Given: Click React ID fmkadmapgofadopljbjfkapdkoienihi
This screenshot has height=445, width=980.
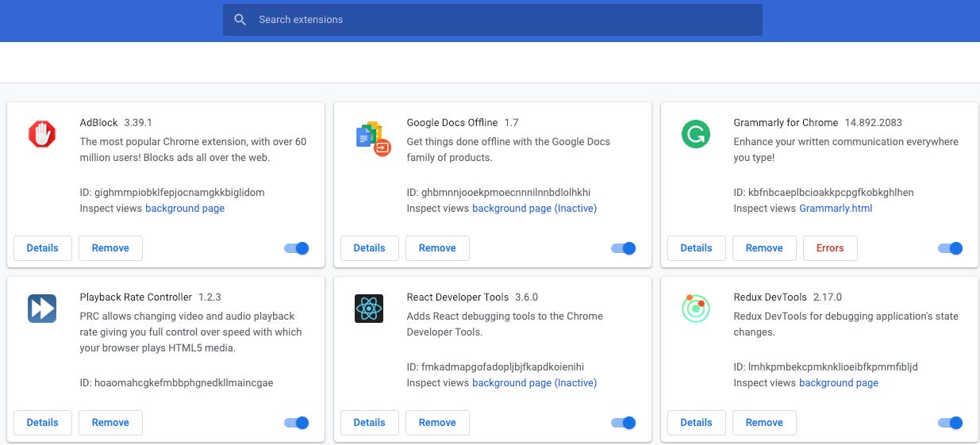Looking at the screenshot, I should coord(495,367).
